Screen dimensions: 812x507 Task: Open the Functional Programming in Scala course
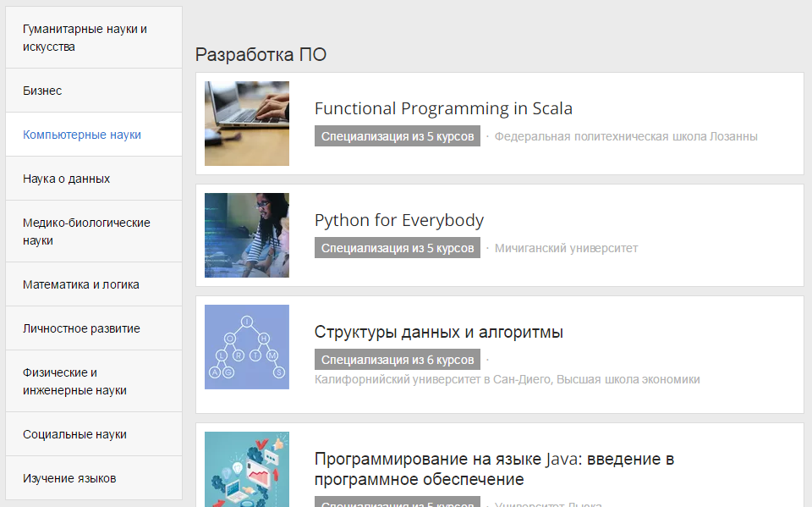(x=443, y=107)
